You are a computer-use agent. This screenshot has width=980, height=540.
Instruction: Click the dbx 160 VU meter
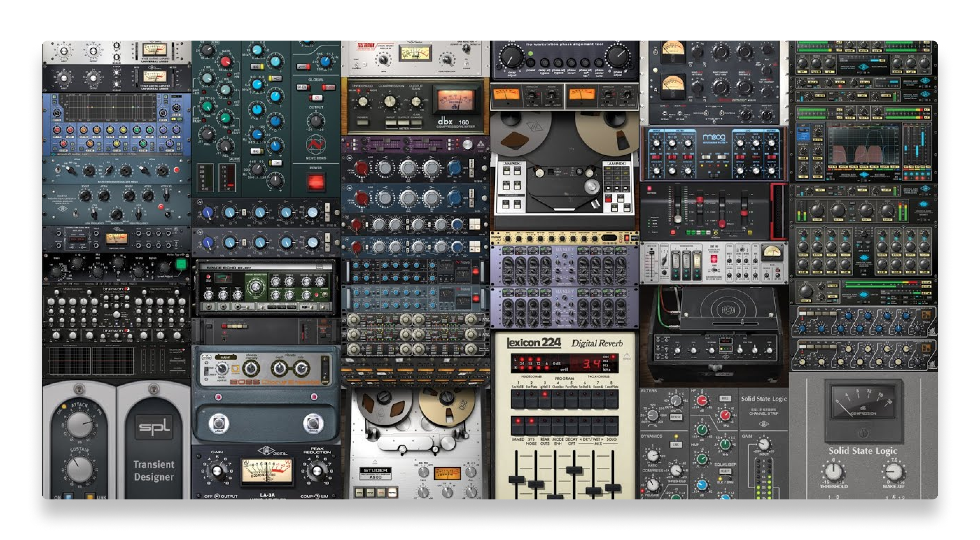[x=455, y=100]
